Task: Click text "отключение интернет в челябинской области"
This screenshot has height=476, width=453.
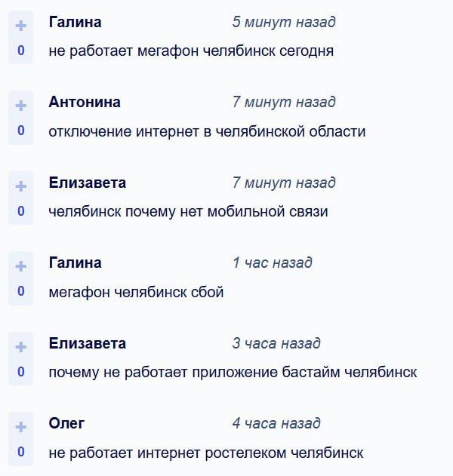Action: pyautogui.click(x=207, y=131)
